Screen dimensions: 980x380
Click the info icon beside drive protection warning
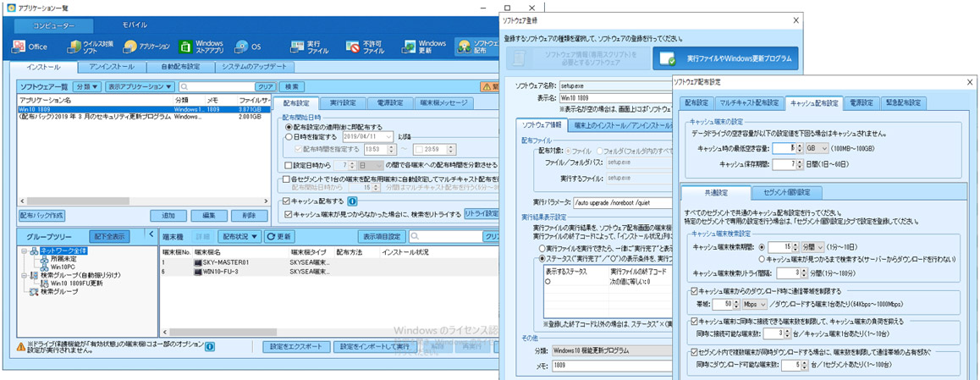210,345
